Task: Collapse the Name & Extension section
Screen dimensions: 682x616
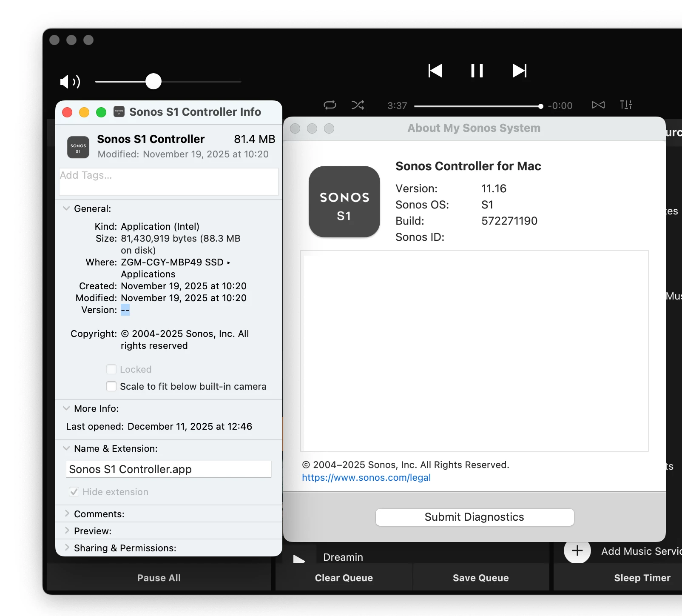Action: (66, 448)
